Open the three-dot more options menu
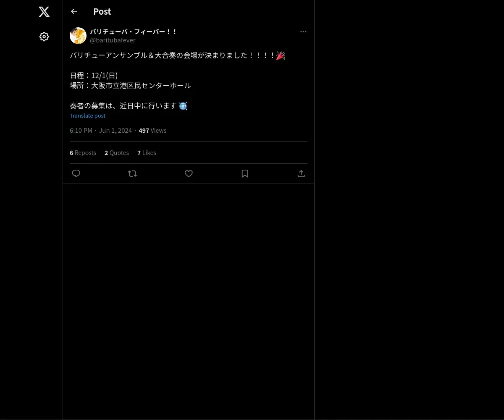 click(303, 31)
